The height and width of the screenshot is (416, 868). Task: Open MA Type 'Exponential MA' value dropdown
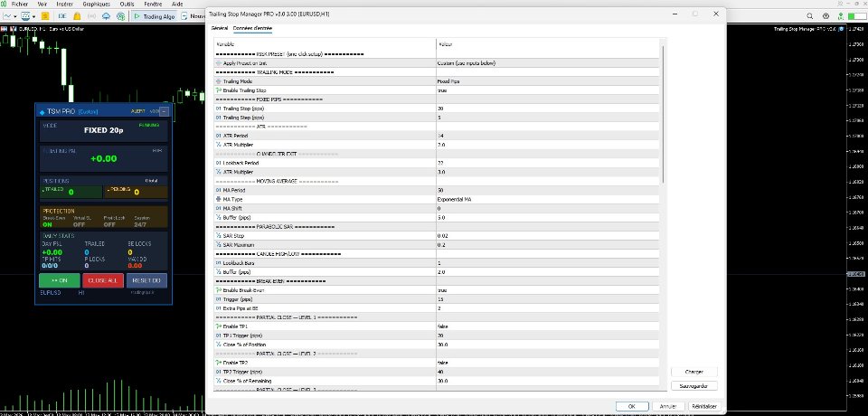[548, 200]
